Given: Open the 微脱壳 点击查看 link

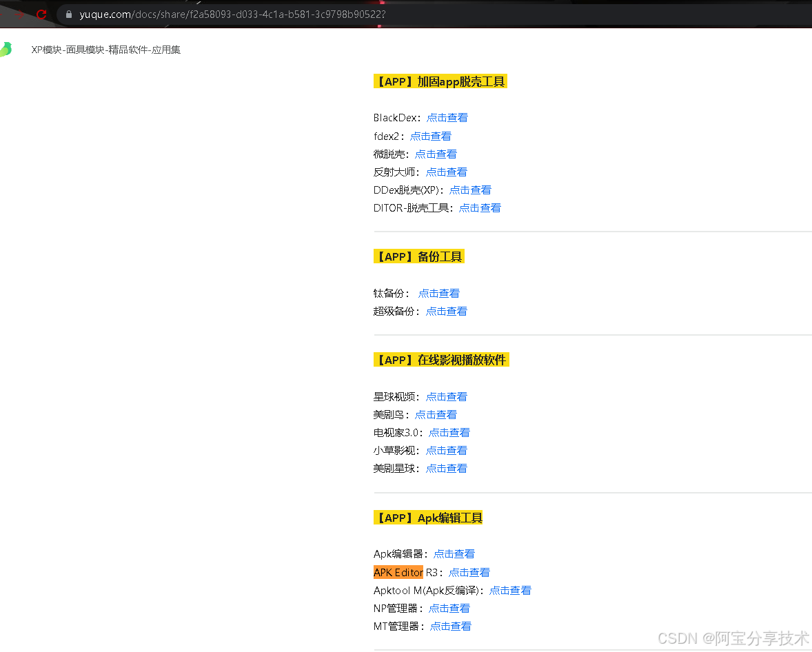Looking at the screenshot, I should tap(436, 154).
